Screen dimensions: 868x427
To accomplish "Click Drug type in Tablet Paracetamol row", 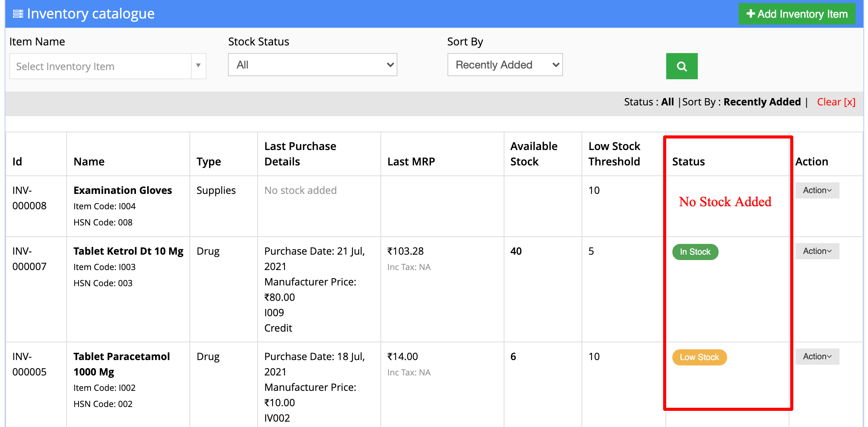I will [x=208, y=357].
